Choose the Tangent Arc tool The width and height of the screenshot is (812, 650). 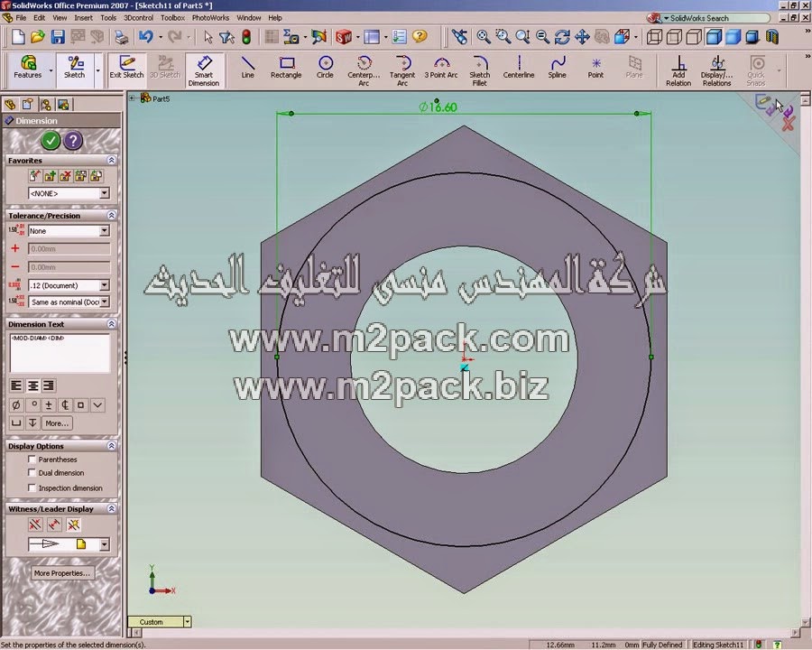click(x=402, y=70)
